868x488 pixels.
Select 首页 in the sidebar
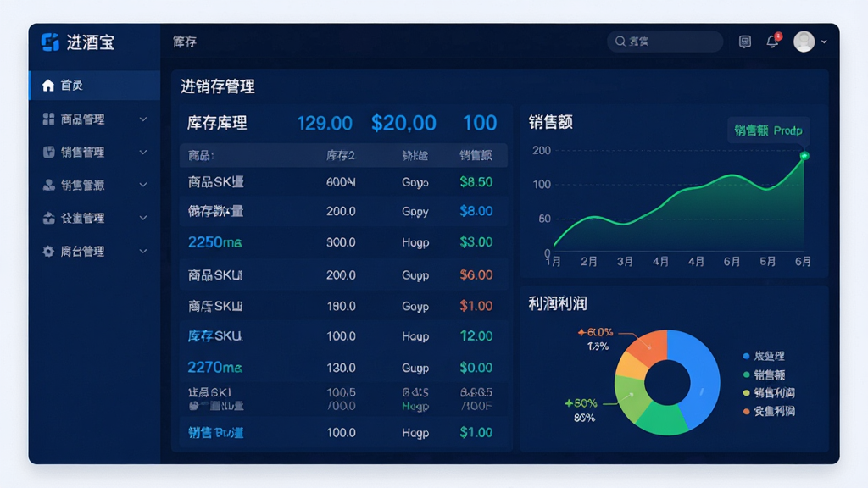[95, 86]
